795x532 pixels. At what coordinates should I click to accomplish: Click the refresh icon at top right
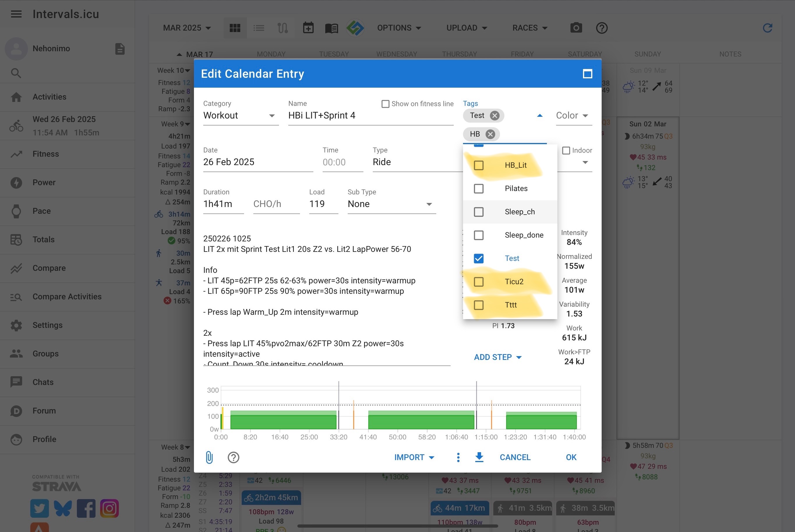tap(768, 27)
